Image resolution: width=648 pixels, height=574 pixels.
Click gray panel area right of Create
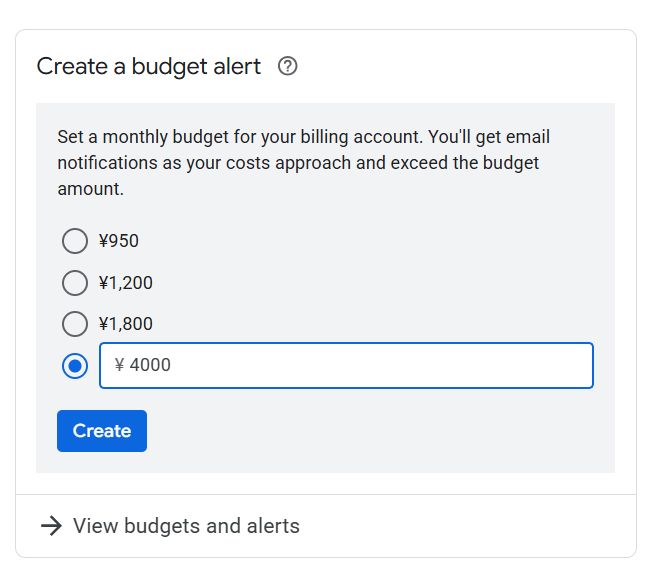tap(380, 431)
